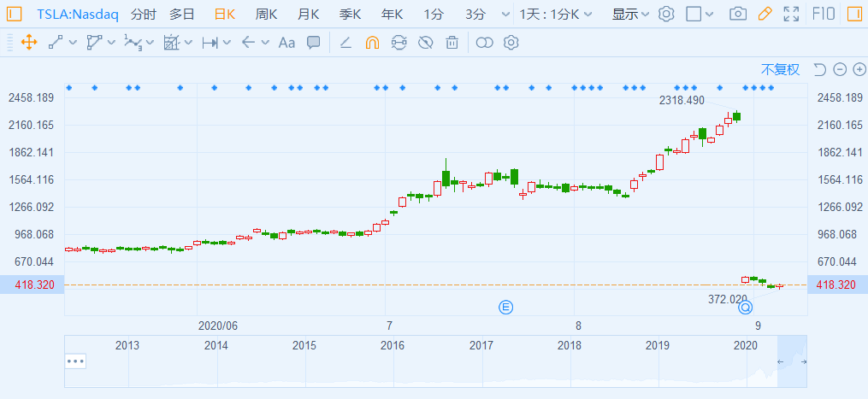The image size is (868, 399).
Task: Zoom out of chart with minus icon
Action: (839, 69)
